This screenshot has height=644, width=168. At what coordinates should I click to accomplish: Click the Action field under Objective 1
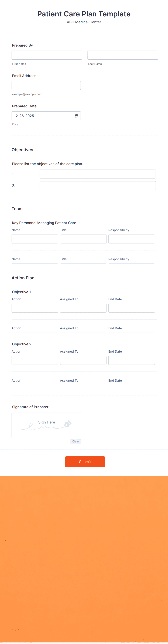(35, 308)
